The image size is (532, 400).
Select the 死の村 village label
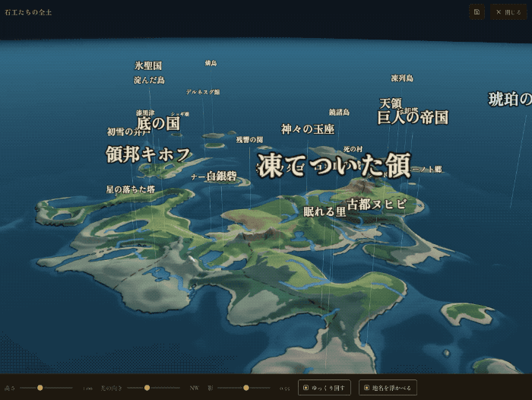tap(353, 149)
